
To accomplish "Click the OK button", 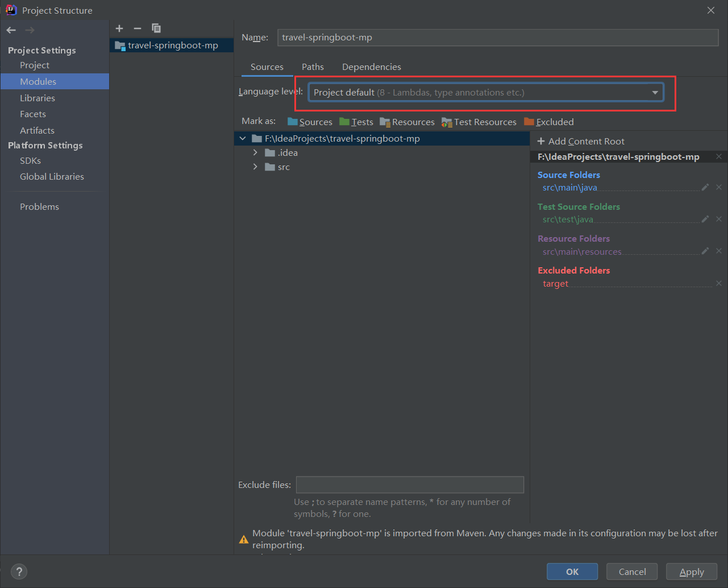I will [x=572, y=572].
